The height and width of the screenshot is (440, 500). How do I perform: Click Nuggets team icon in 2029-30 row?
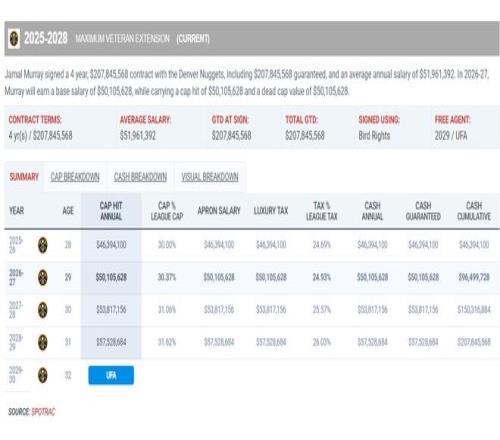[x=43, y=375]
